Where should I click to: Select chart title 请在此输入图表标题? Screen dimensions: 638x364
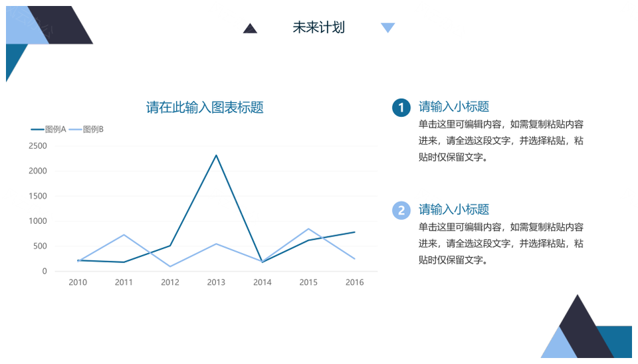click(x=205, y=108)
